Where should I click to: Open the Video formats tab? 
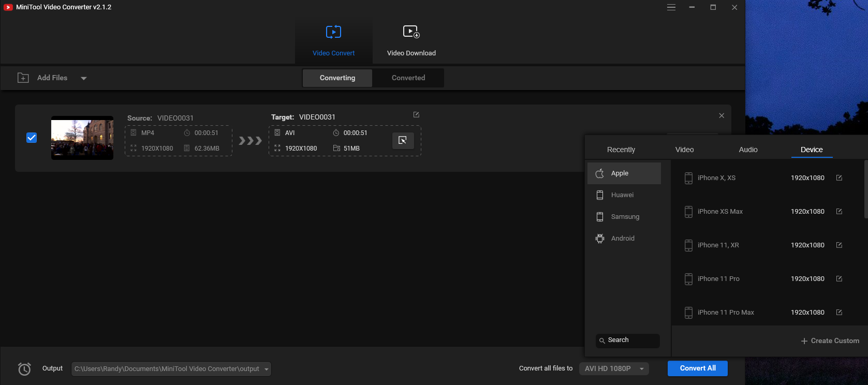coord(684,150)
